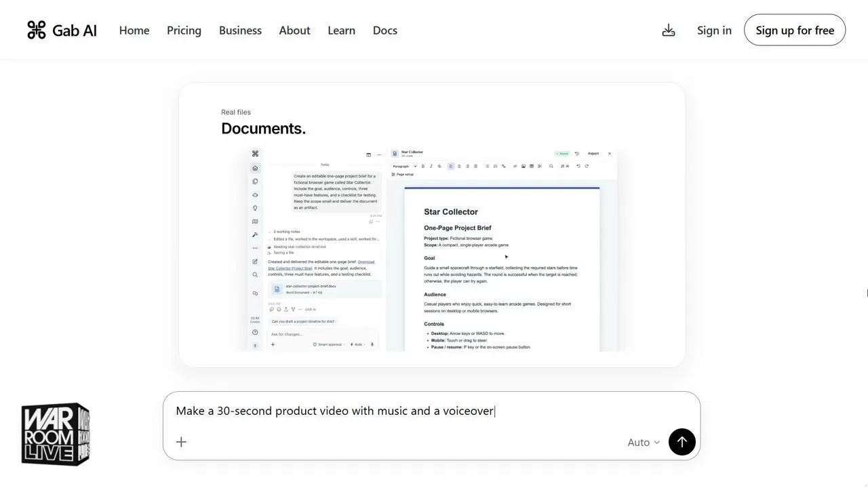
Task: Open the Home page link
Action: [x=134, y=30]
